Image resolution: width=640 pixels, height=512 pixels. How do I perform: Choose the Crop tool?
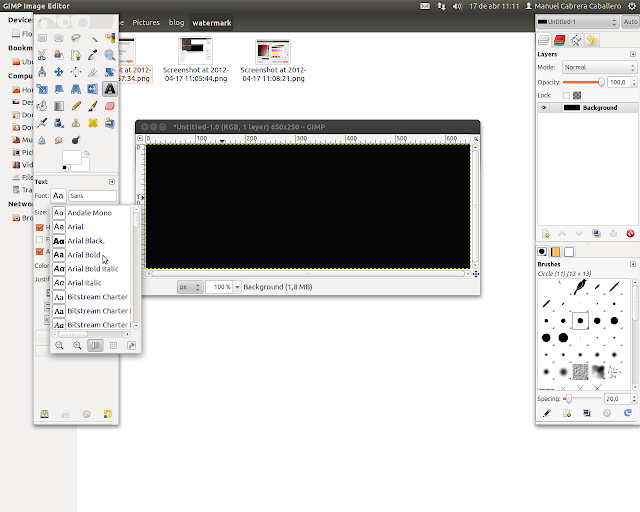93,72
